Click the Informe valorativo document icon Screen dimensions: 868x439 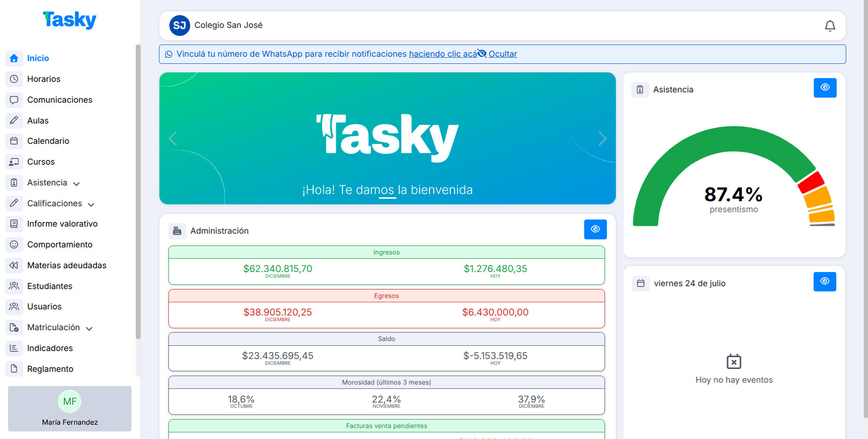click(x=14, y=224)
